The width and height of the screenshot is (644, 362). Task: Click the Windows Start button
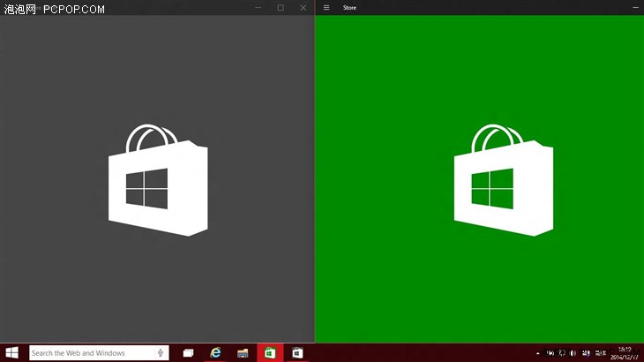tap(12, 352)
